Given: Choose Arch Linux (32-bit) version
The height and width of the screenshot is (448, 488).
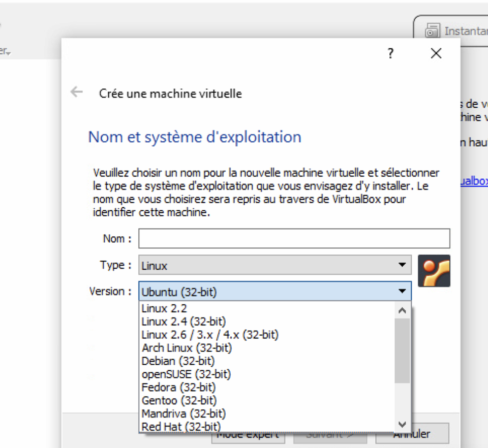Looking at the screenshot, I should [x=267, y=348].
